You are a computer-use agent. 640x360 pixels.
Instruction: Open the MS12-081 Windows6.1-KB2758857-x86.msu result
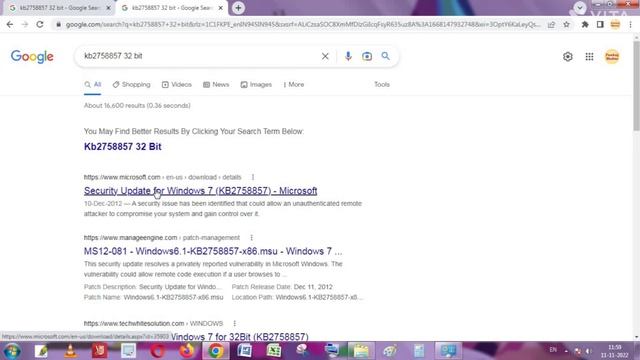(213, 251)
